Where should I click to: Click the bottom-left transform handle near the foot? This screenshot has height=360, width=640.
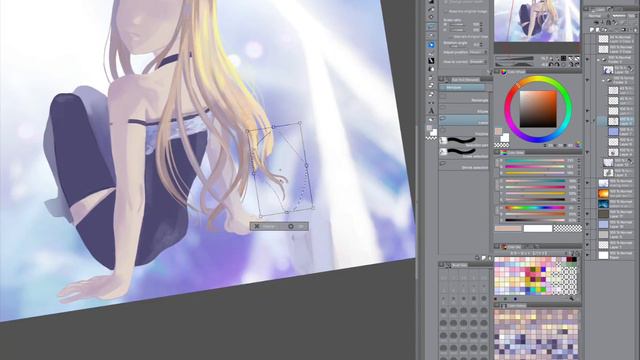[x=261, y=217]
